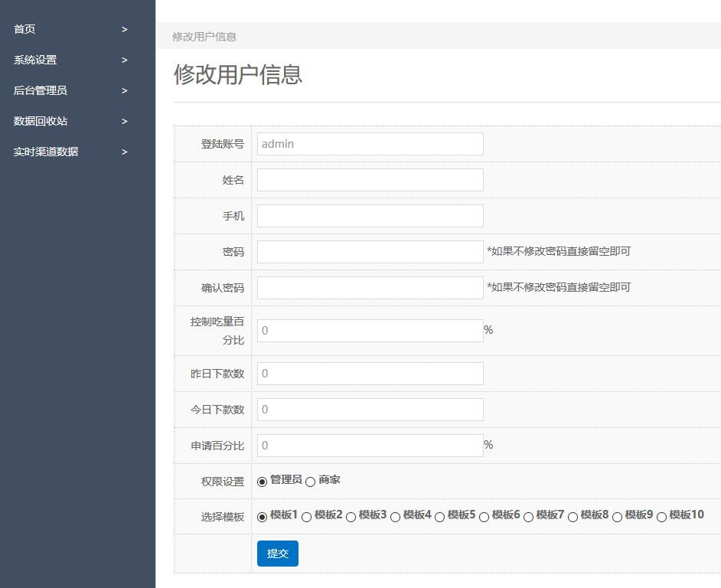Viewport: 721px width, 588px height.
Task: Click the 修改用户信息 breadcrumb link
Action: [x=204, y=37]
